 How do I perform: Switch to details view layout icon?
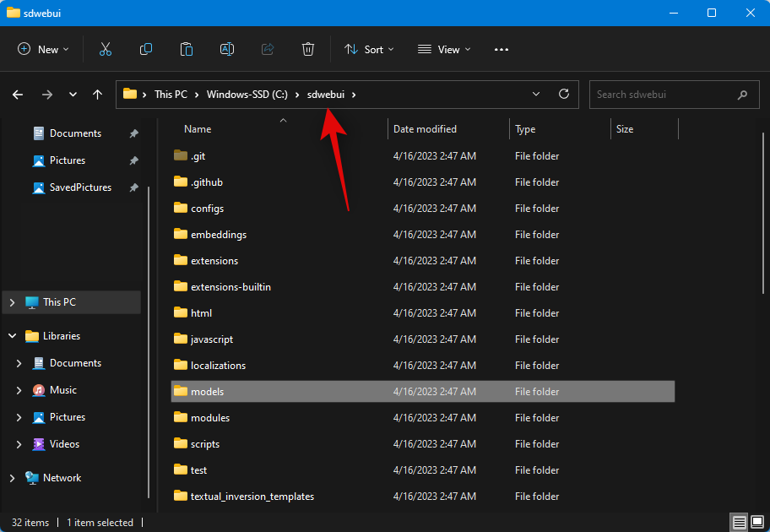[x=740, y=523]
